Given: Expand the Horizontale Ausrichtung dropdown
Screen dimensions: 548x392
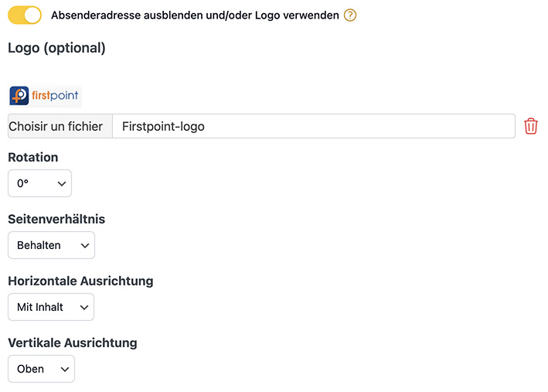Looking at the screenshot, I should click(x=51, y=307).
